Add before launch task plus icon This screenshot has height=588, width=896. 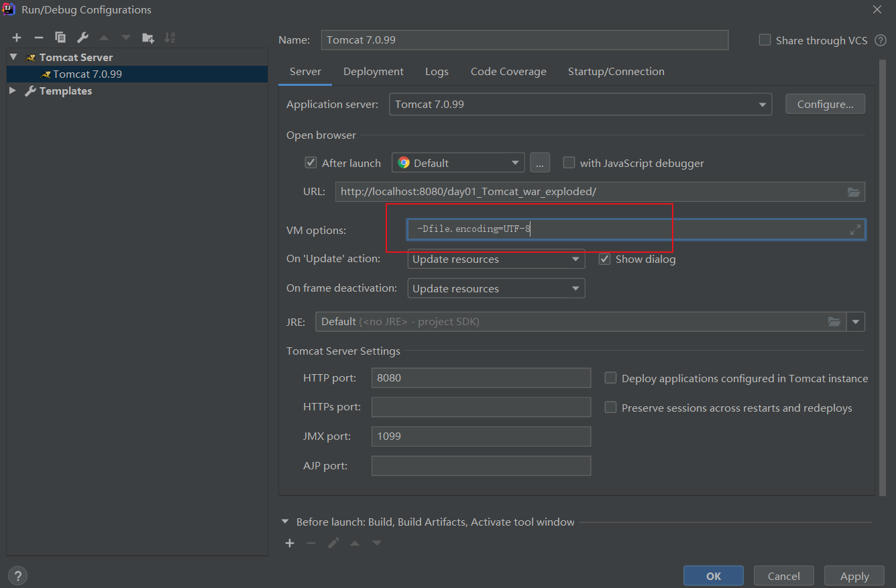[290, 543]
